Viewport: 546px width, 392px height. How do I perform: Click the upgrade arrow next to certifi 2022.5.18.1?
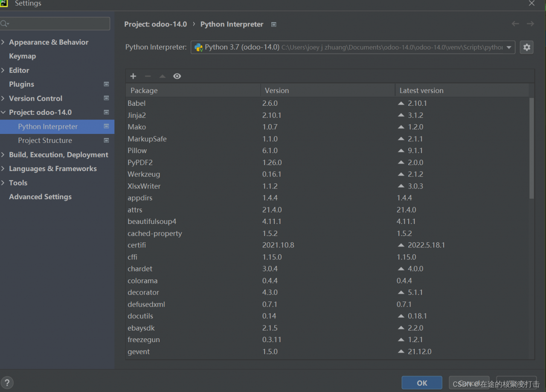coord(401,245)
